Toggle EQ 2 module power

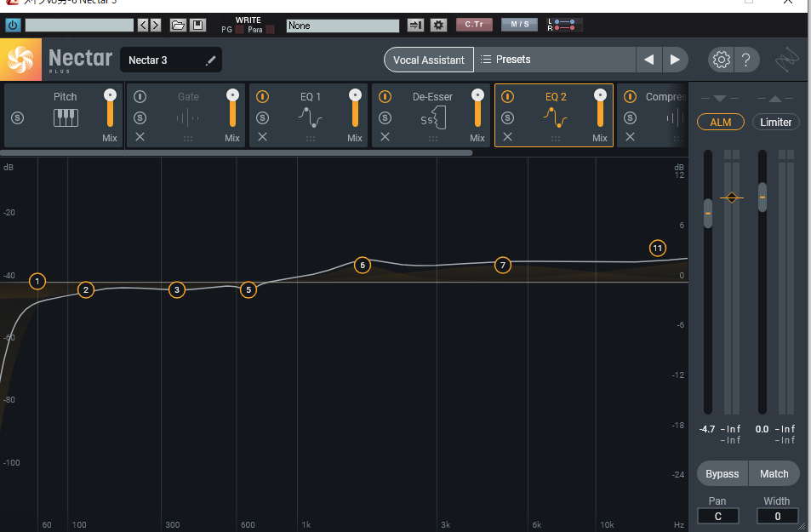click(x=508, y=97)
